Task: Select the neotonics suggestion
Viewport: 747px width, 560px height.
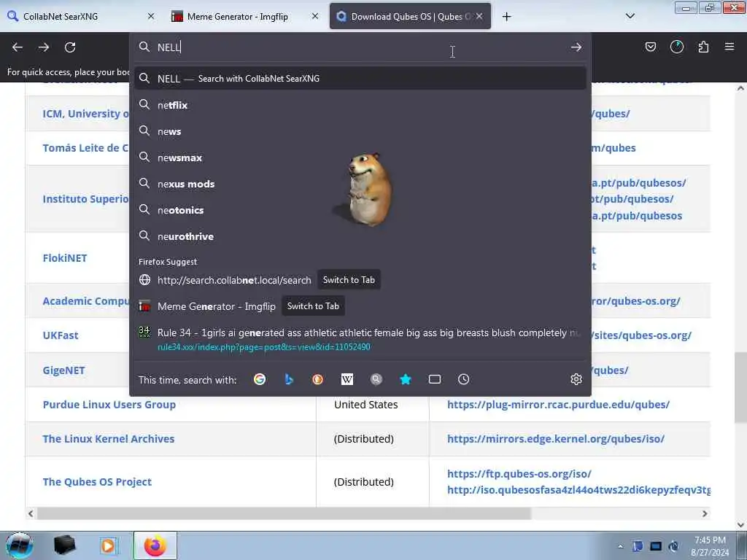Action: tap(360, 210)
